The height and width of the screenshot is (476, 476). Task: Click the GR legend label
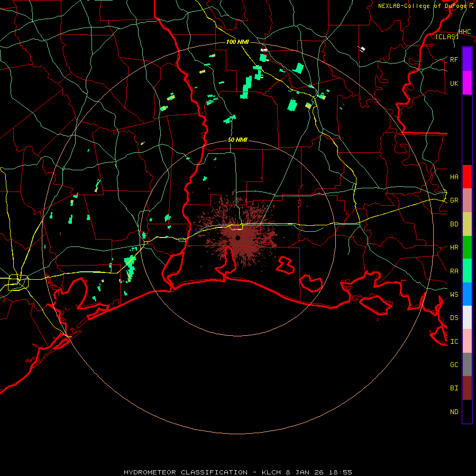(454, 200)
